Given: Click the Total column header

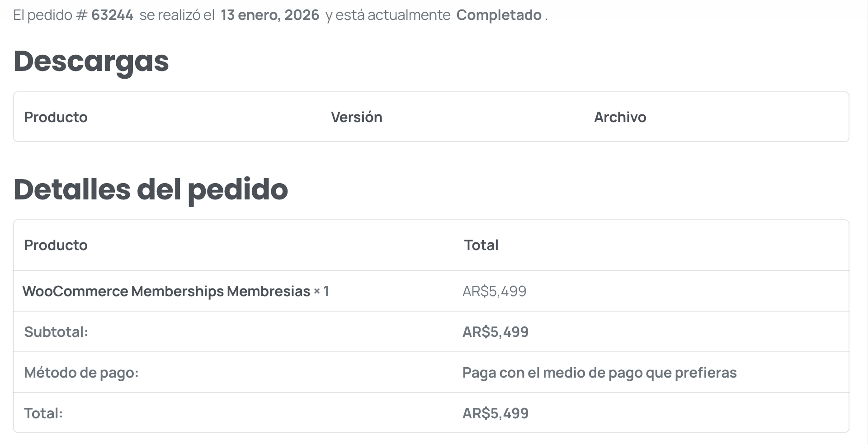Looking at the screenshot, I should [x=481, y=245].
